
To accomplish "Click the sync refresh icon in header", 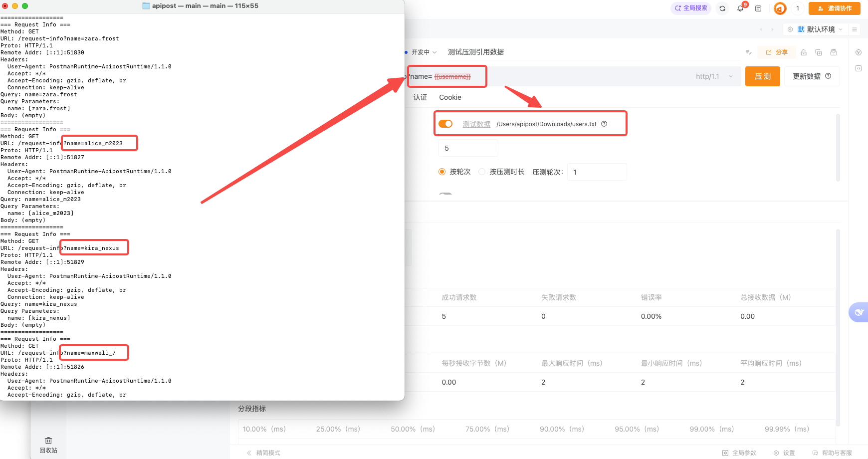I will [722, 8].
